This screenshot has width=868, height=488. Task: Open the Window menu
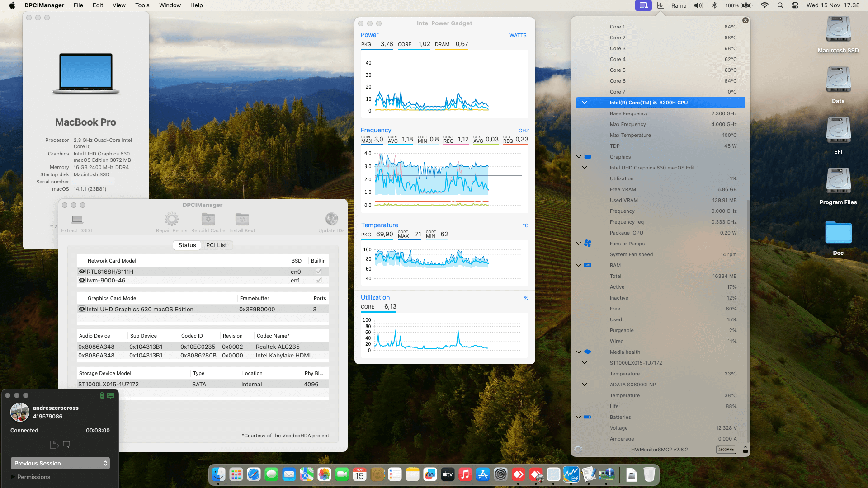tap(170, 5)
